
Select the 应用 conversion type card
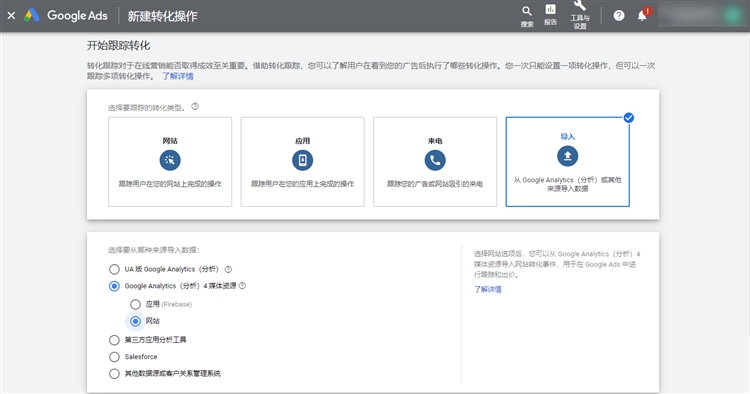tap(302, 162)
